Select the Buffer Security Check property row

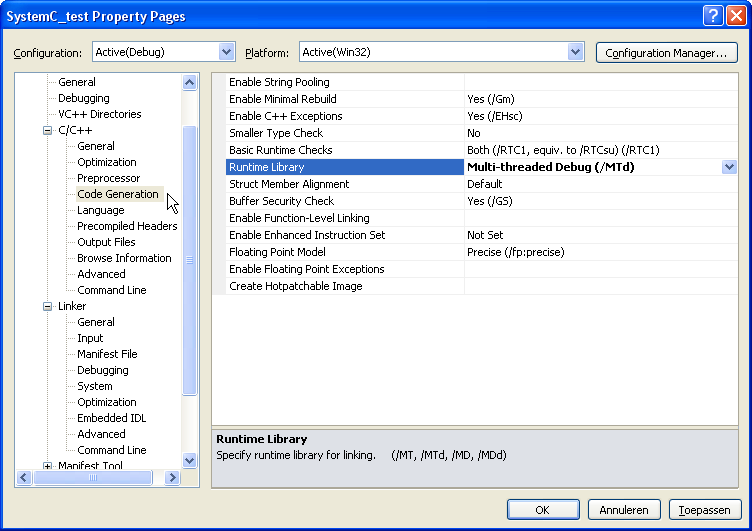281,201
